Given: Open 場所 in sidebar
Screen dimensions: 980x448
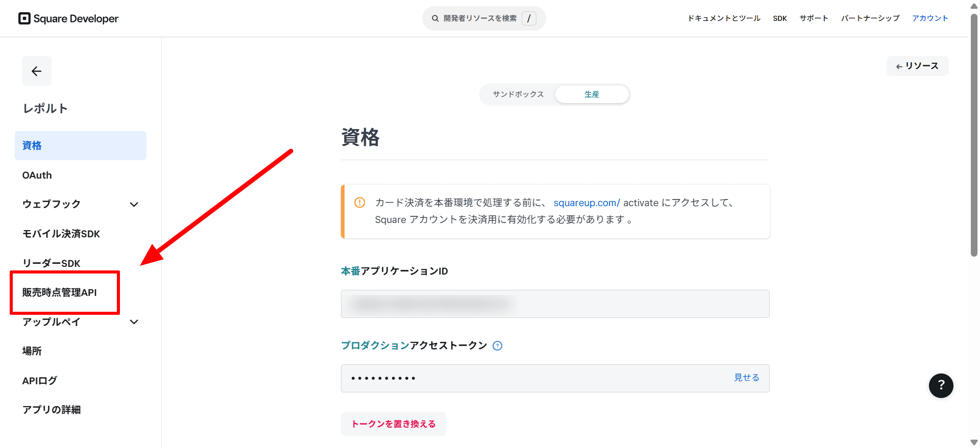Looking at the screenshot, I should pos(32,351).
